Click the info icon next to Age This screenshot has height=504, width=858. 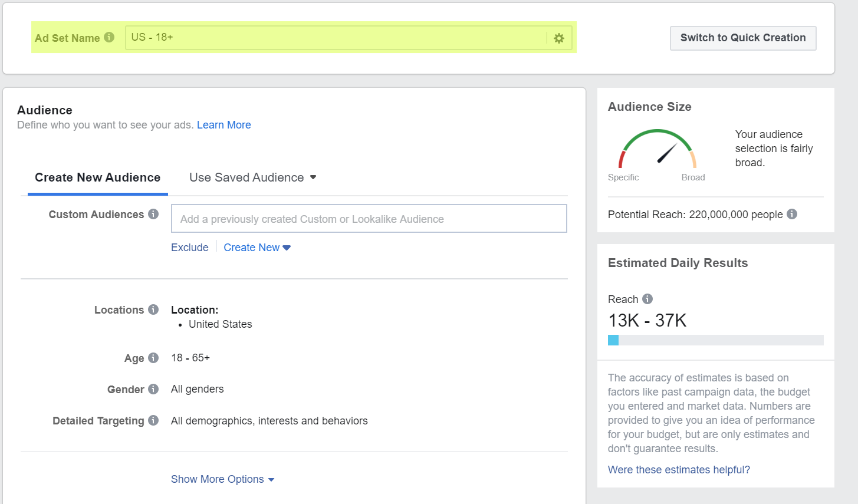click(x=153, y=358)
